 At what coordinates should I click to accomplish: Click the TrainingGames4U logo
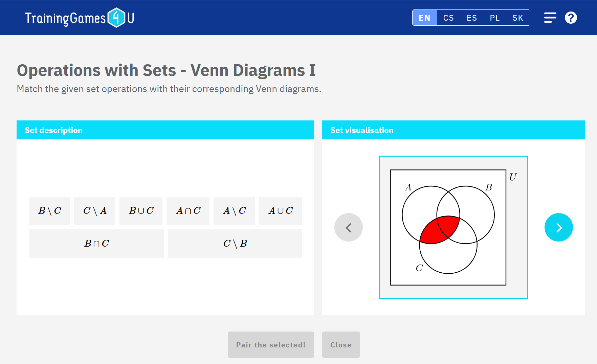pyautogui.click(x=79, y=18)
